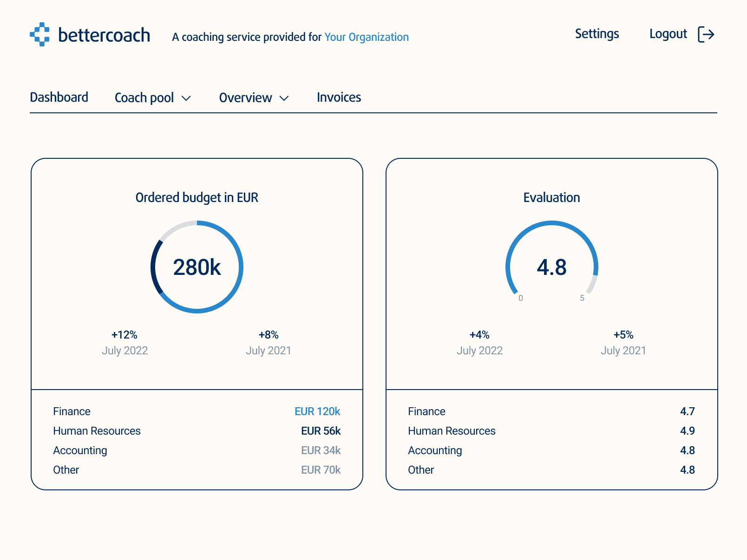Screen dimensions: 747x560
Task: Select the Finance EUR 120k amount
Action: click(317, 411)
